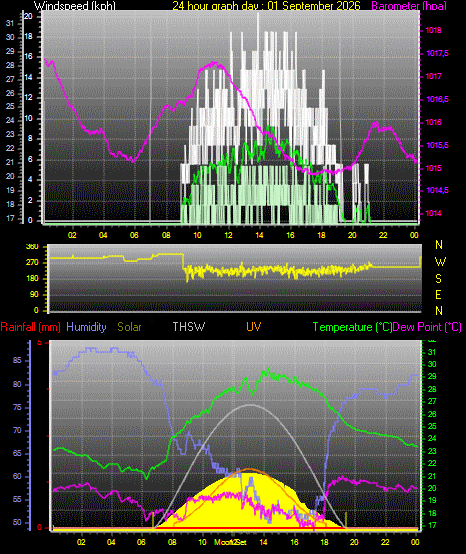The height and width of the screenshot is (554, 466).
Task: Select the Solar legend label
Action: tap(129, 327)
